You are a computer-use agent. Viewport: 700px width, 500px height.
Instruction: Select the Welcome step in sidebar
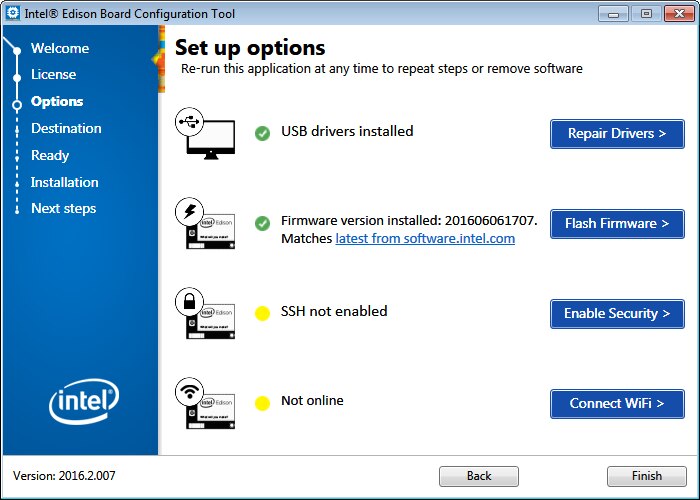60,48
